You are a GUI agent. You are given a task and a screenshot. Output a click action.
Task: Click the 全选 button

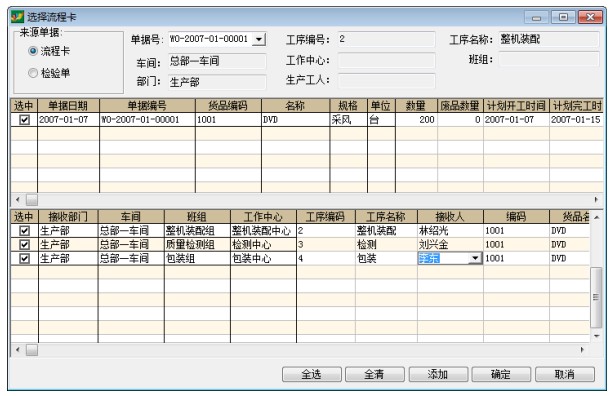pyautogui.click(x=311, y=374)
